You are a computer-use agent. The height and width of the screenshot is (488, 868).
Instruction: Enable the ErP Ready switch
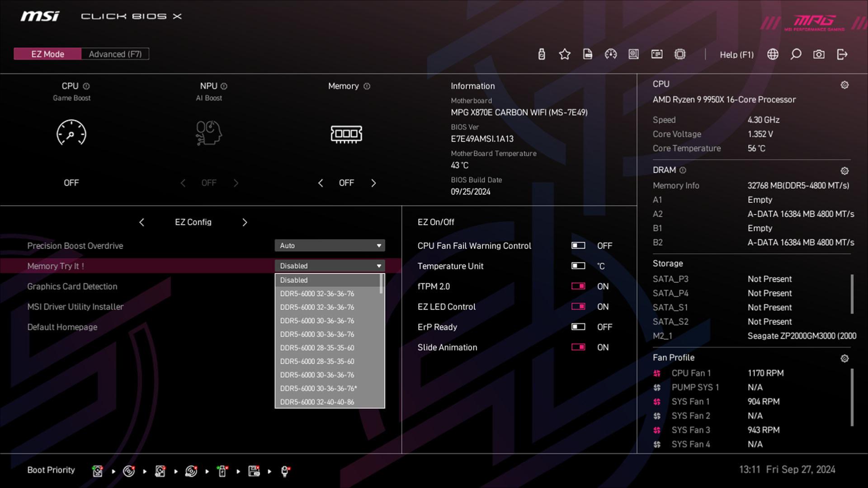click(578, 327)
